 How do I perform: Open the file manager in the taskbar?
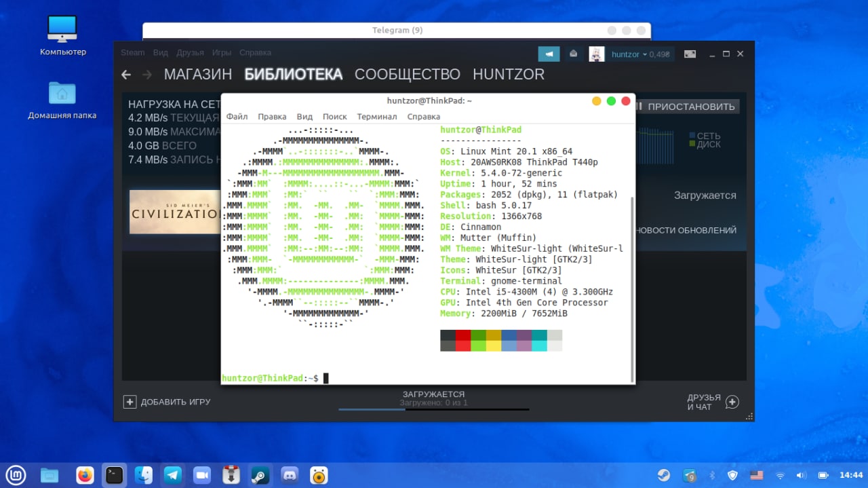50,475
